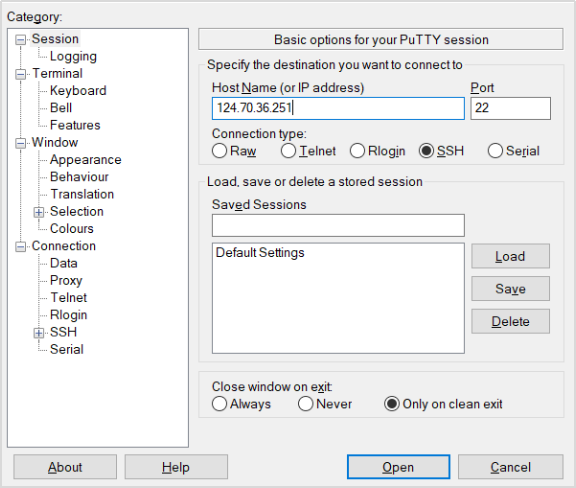Choose Telnet connection type
Viewport: 576px width, 488px height.
pos(288,151)
